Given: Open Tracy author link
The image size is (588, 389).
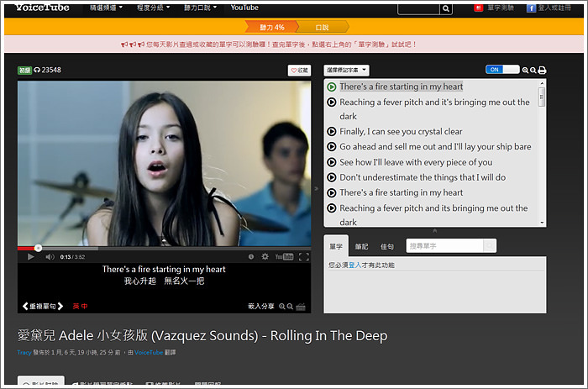Looking at the screenshot, I should 24,352.
